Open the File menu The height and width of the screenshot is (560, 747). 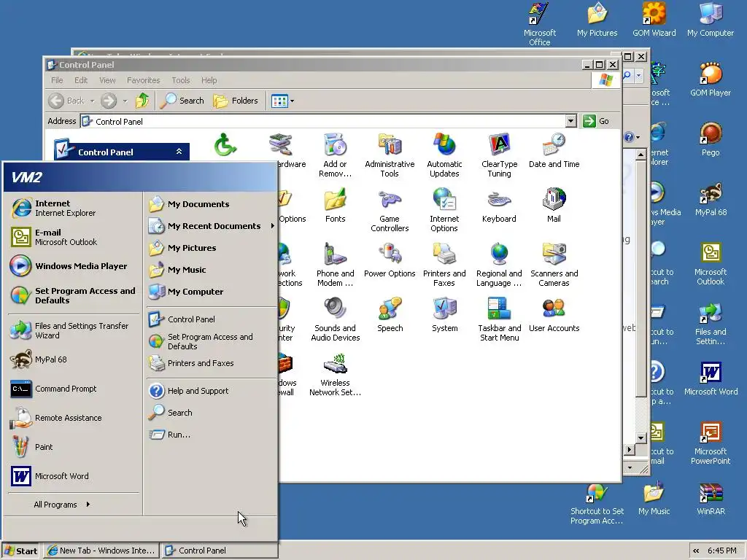[57, 80]
